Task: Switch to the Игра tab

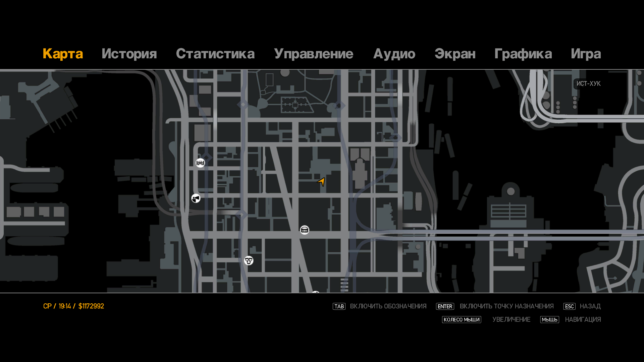Action: point(586,54)
